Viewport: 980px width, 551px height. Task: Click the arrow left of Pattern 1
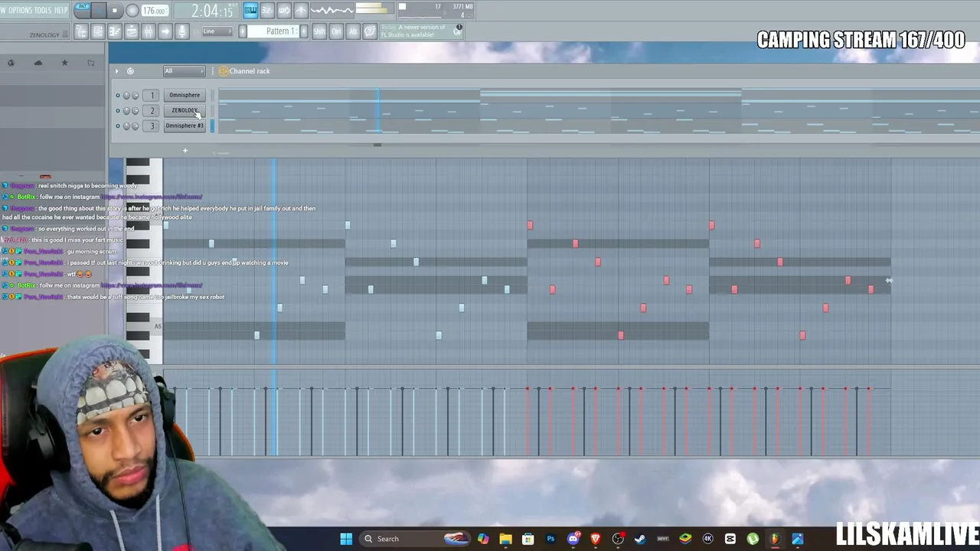pyautogui.click(x=243, y=31)
